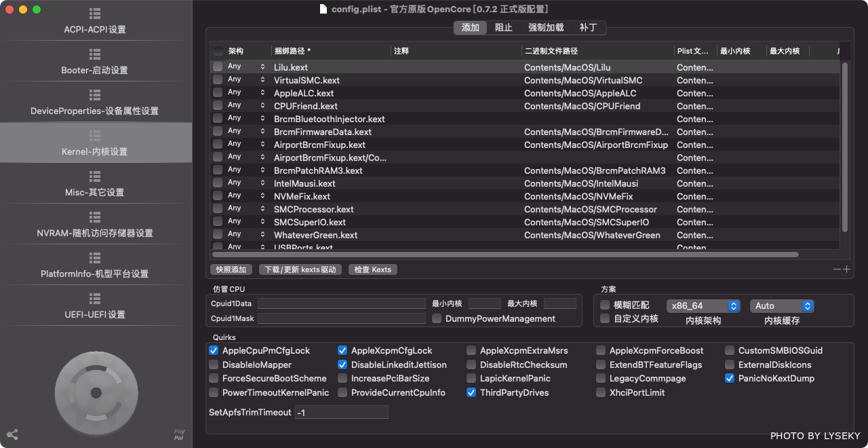Focus the Cpuid1Data input field
The height and width of the screenshot is (448, 868).
coord(342,303)
